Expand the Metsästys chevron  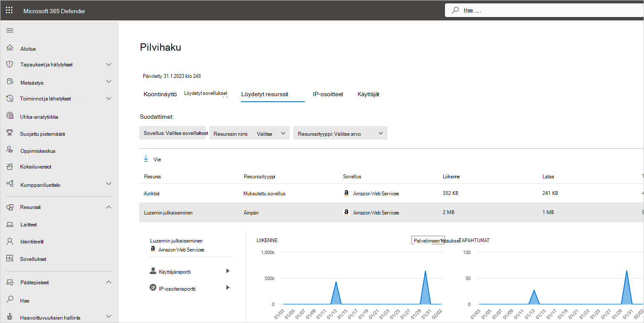109,82
